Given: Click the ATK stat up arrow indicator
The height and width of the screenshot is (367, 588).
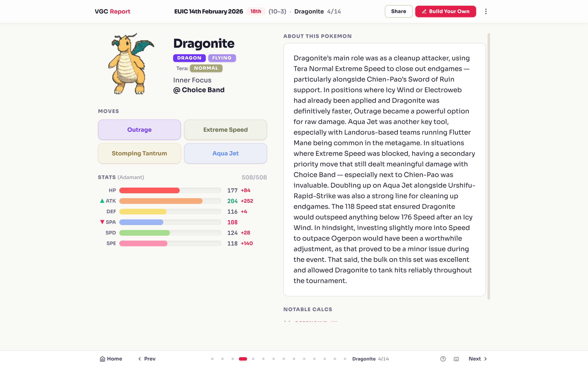Looking at the screenshot, I should [102, 201].
